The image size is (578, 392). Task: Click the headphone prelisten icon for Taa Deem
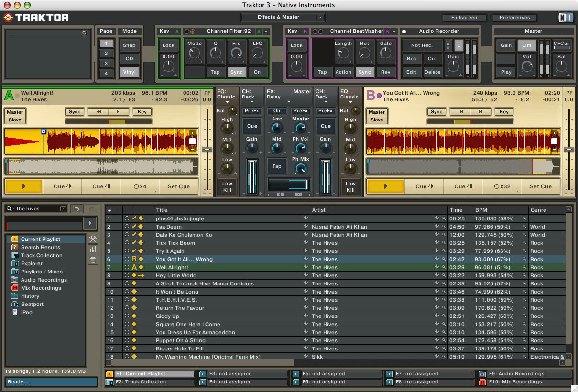click(x=127, y=227)
